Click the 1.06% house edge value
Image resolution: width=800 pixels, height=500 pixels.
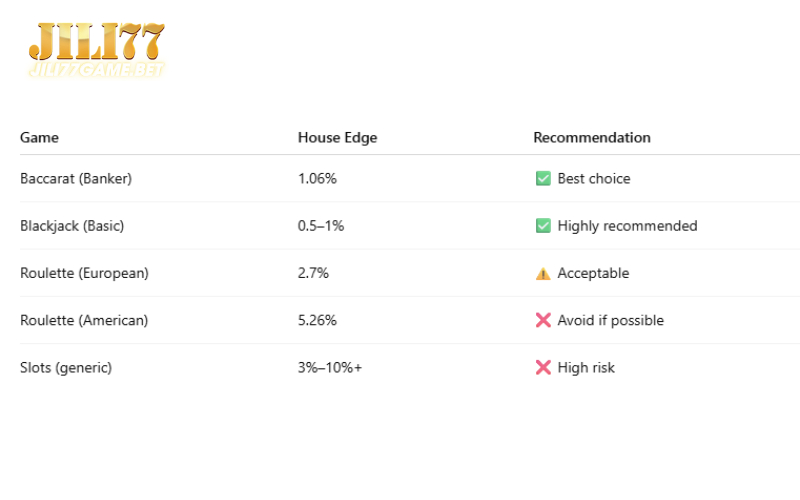[317, 179]
